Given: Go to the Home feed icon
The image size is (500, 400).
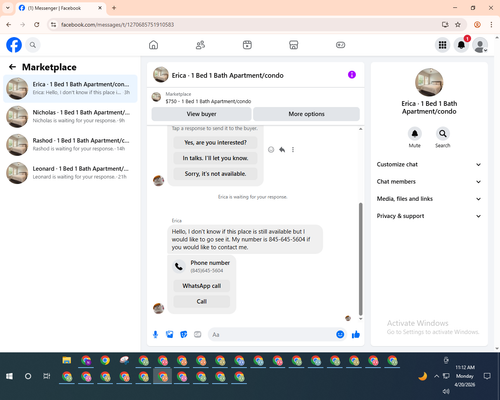Looking at the screenshot, I should tap(153, 45).
